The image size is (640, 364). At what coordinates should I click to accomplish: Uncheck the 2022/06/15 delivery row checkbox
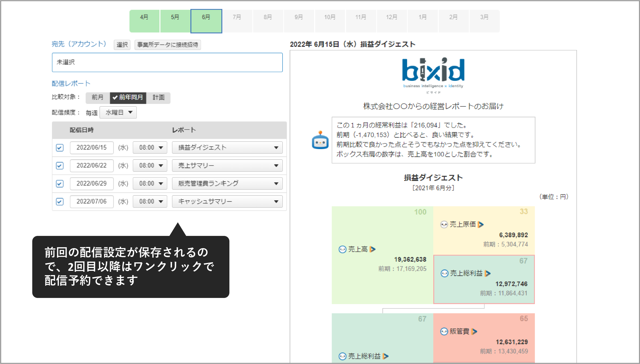(60, 147)
